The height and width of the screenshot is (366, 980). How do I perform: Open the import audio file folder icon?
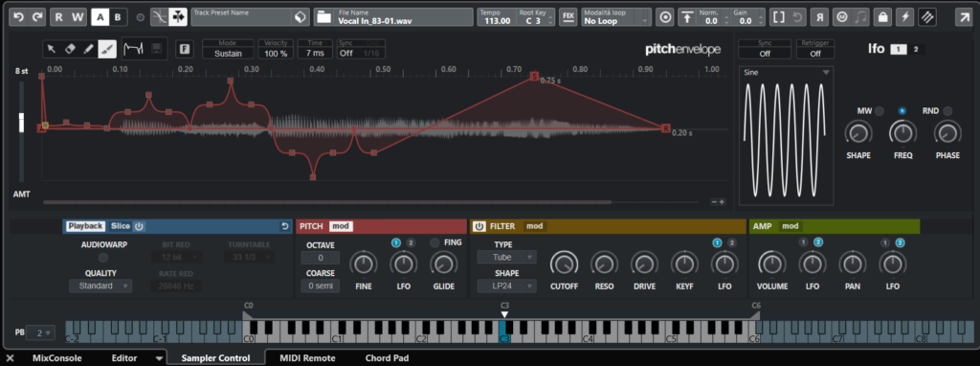323,17
